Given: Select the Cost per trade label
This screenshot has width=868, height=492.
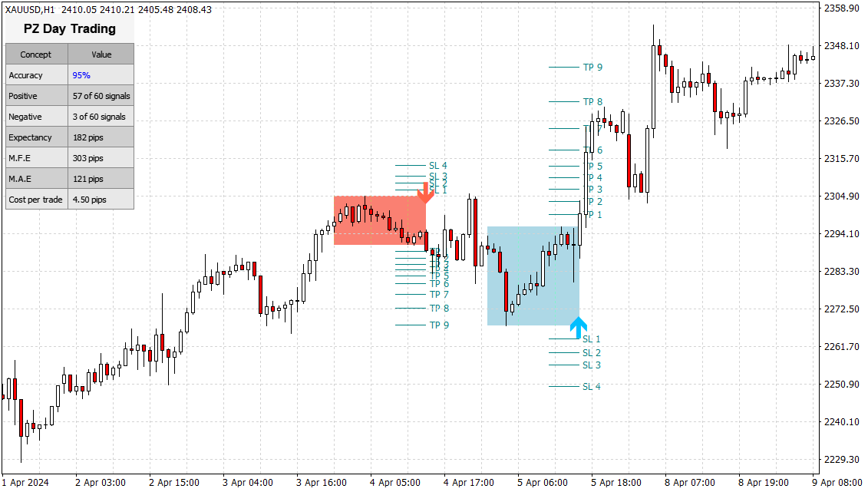Looking at the screenshot, I should point(35,200).
